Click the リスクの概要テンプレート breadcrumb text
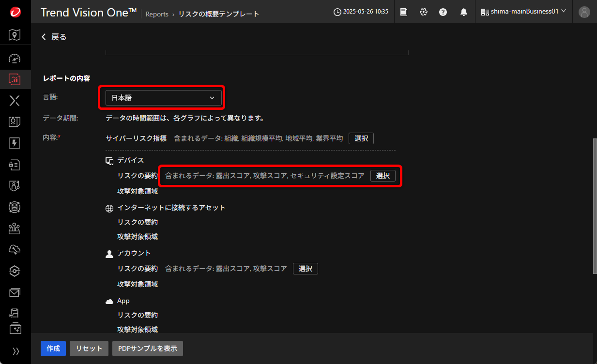The height and width of the screenshot is (364, 597). click(219, 14)
